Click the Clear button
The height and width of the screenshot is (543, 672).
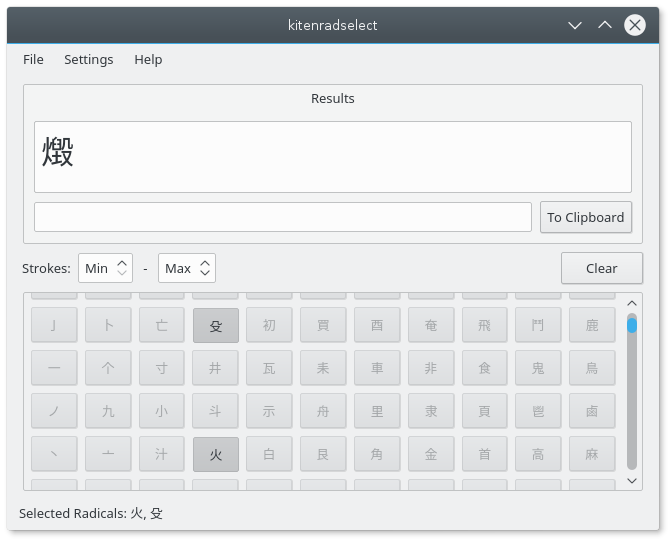(601, 268)
